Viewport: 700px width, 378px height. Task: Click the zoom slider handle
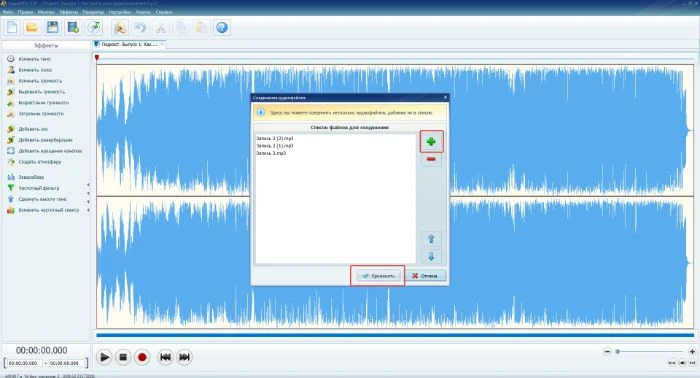pyautogui.click(x=618, y=352)
